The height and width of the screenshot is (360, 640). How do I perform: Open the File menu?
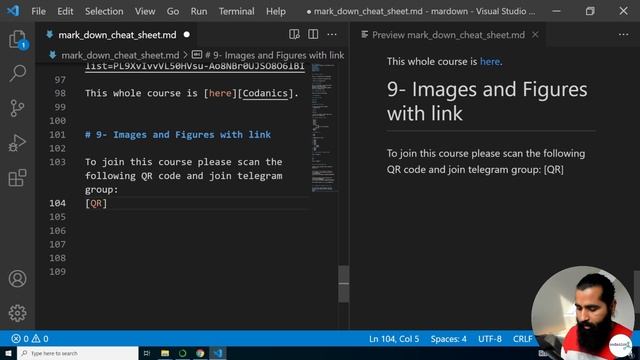coord(38,11)
